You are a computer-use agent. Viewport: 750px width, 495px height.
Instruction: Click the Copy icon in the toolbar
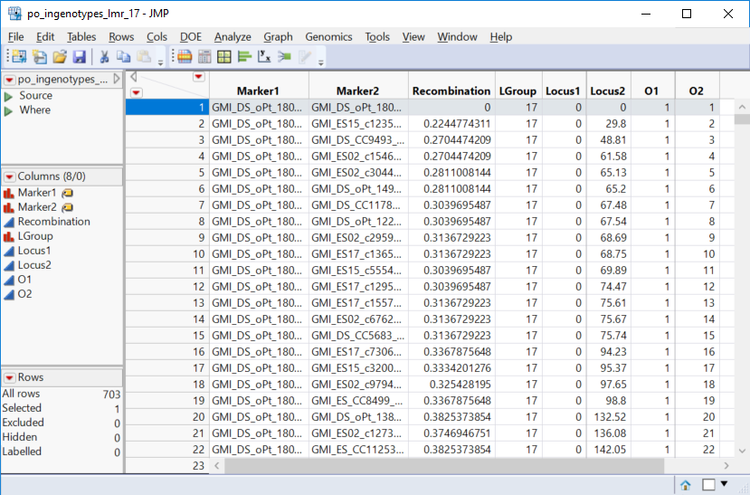[x=123, y=57]
